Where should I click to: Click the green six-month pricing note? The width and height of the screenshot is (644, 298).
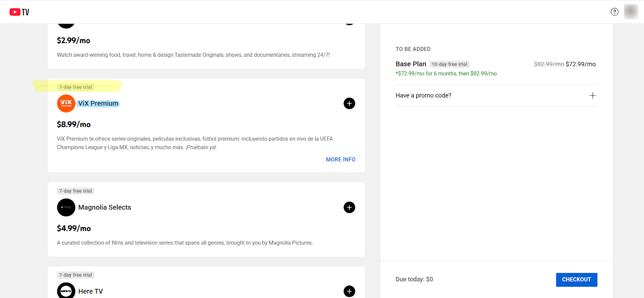click(x=446, y=74)
